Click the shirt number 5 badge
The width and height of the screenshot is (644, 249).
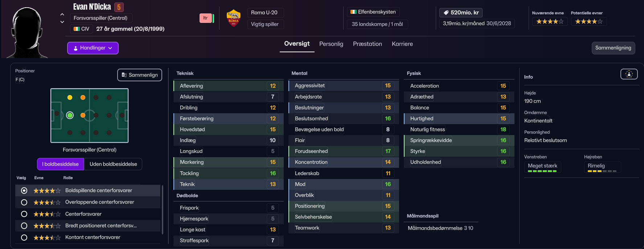tap(119, 7)
